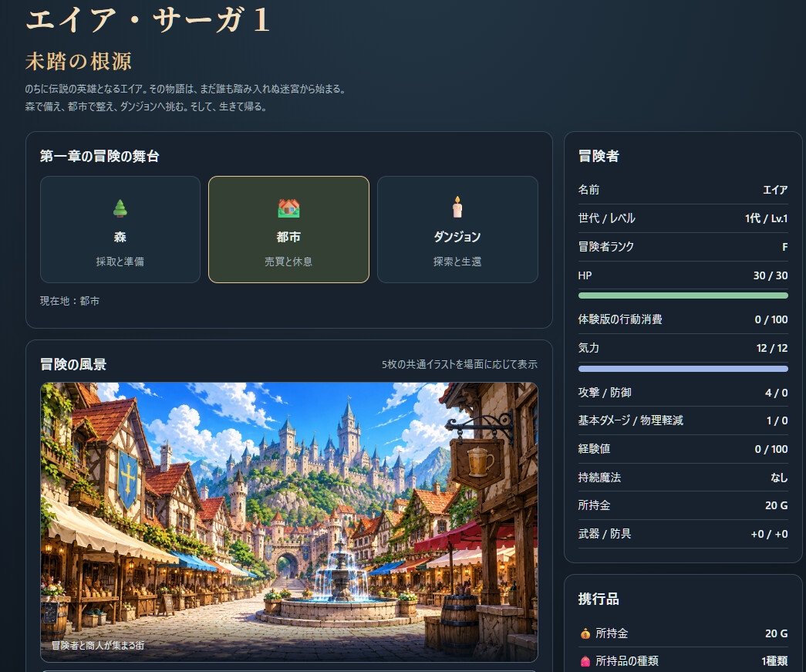This screenshot has height=672, width=806.
Task: Click the 冒険者 panel heading
Action: [599, 157]
